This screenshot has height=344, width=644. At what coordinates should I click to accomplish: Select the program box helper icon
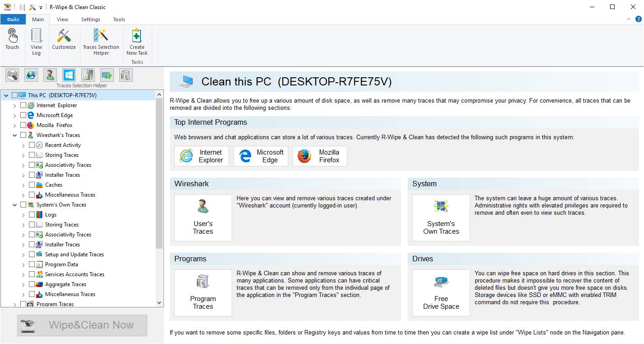point(126,75)
